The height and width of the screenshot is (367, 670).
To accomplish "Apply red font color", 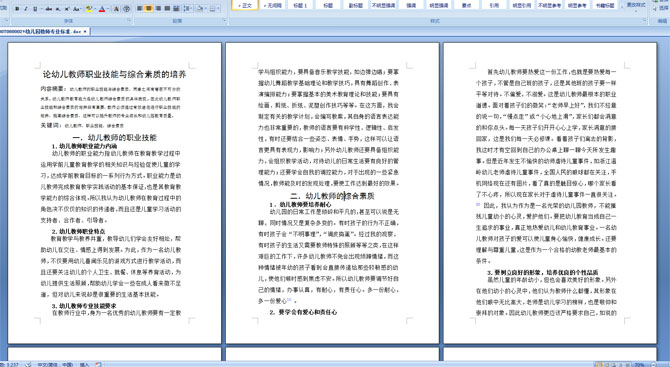I will pyautogui.click(x=102, y=9).
